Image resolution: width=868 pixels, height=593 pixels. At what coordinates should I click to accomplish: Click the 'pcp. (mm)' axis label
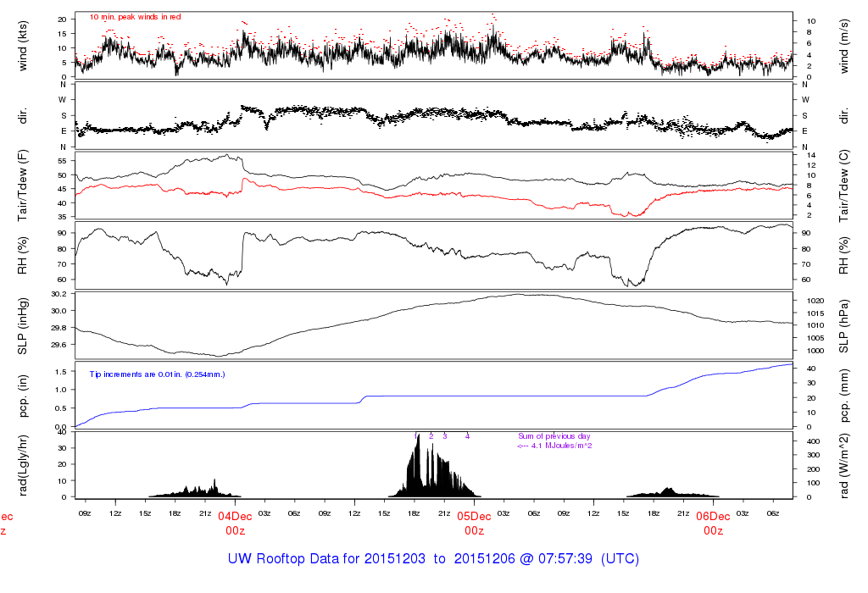843,396
